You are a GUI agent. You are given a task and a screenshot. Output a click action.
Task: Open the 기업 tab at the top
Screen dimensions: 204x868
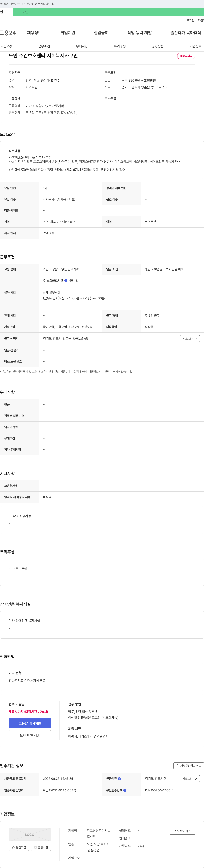click(25, 12)
